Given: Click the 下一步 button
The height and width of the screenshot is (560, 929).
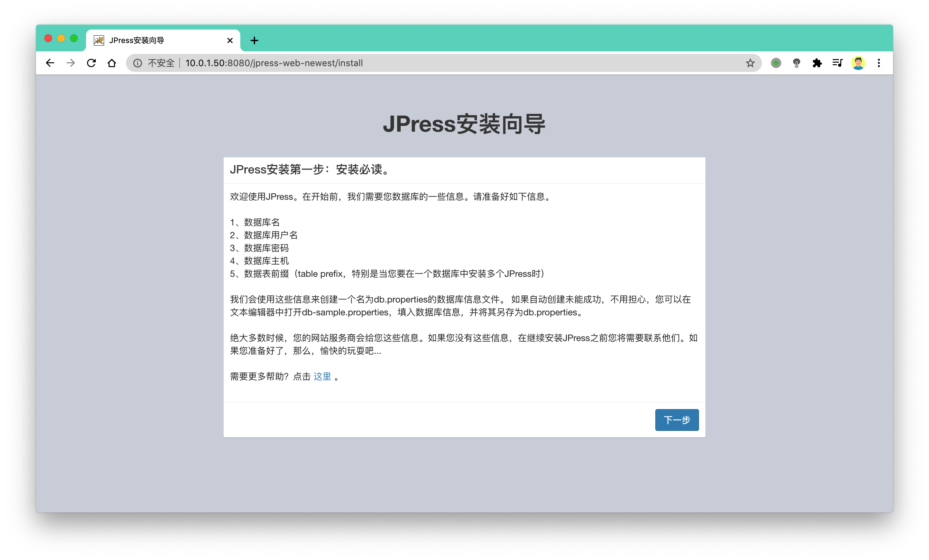Looking at the screenshot, I should [677, 420].
